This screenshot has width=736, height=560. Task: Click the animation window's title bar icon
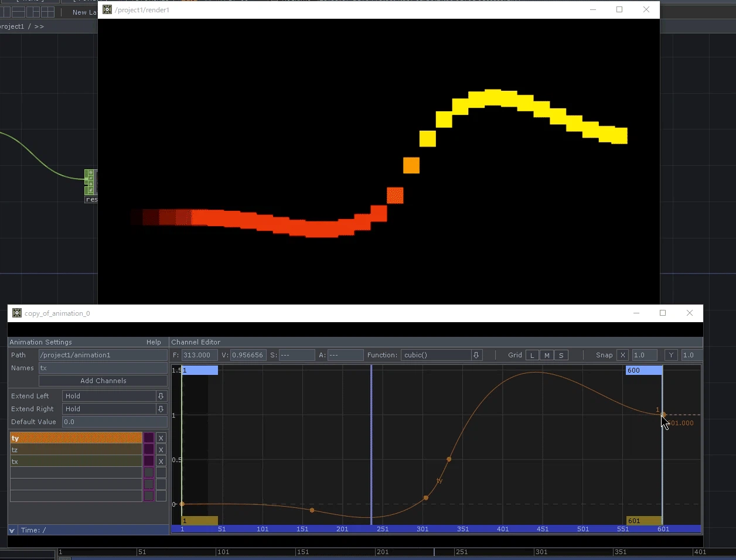point(17,313)
